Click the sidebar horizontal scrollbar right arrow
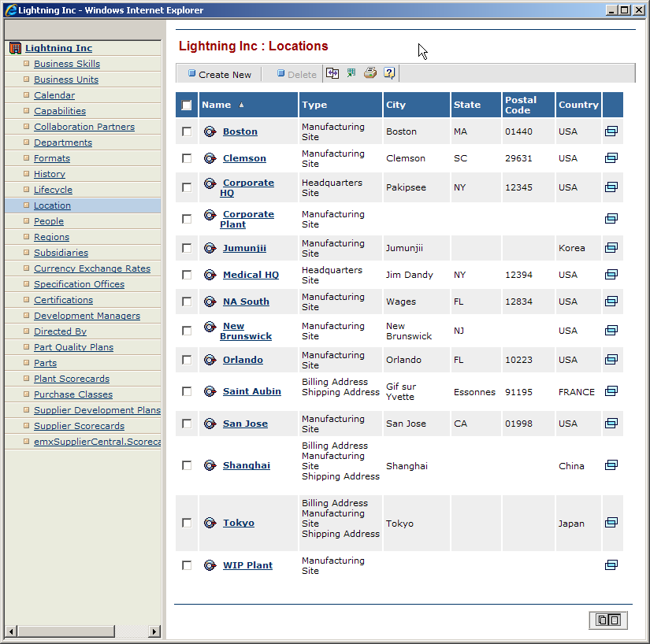Image resolution: width=650 pixels, height=644 pixels. click(154, 631)
